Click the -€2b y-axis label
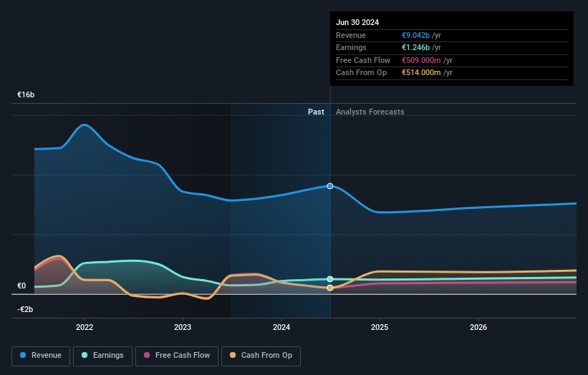Image resolution: width=588 pixels, height=375 pixels. click(x=25, y=309)
